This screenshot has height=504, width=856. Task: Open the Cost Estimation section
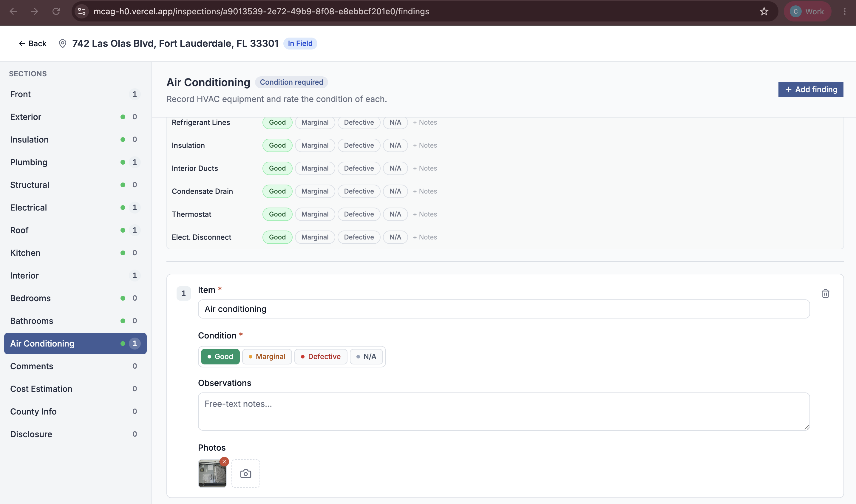(x=75, y=389)
